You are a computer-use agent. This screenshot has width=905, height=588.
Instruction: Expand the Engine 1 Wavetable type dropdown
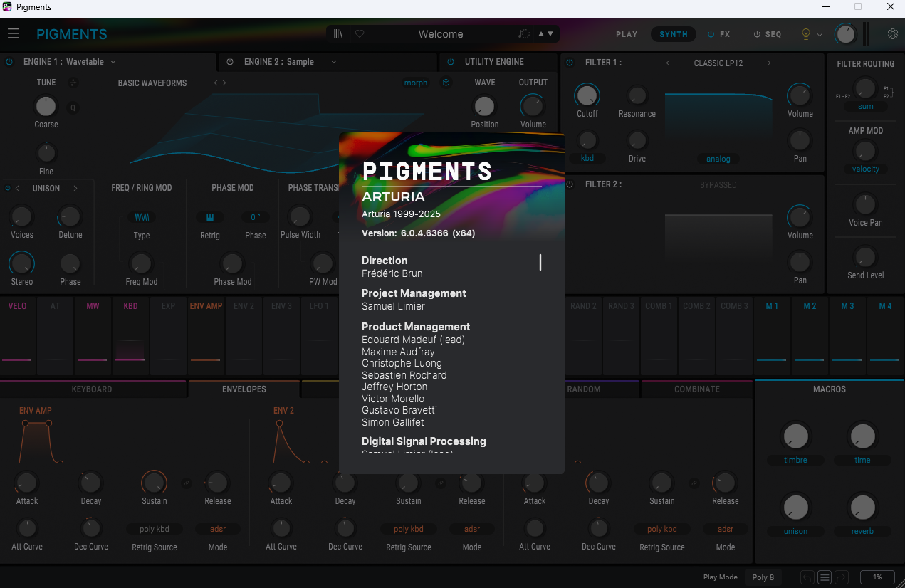click(113, 62)
